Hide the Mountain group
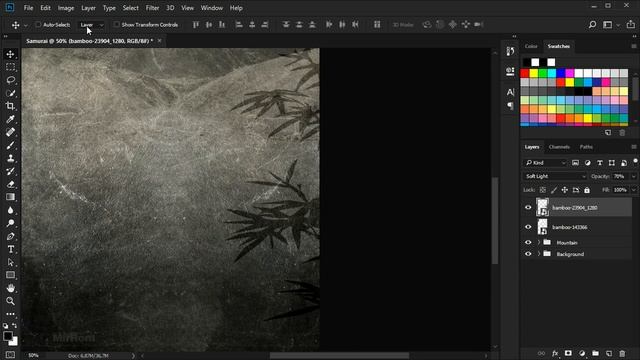This screenshot has height=360, width=640. click(x=528, y=242)
